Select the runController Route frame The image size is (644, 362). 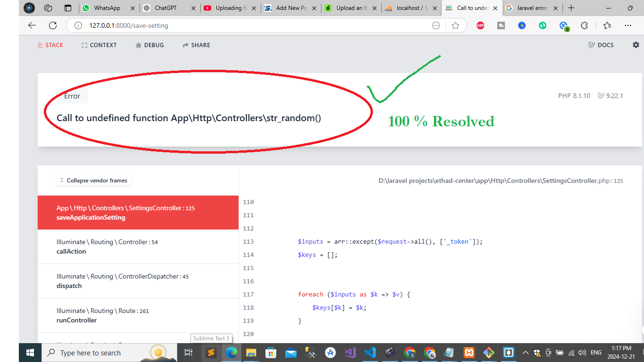138,315
